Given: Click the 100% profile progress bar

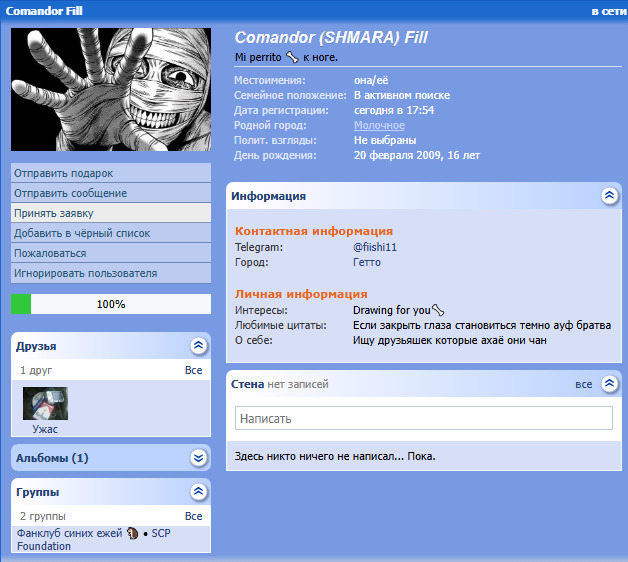Looking at the screenshot, I should 111,304.
